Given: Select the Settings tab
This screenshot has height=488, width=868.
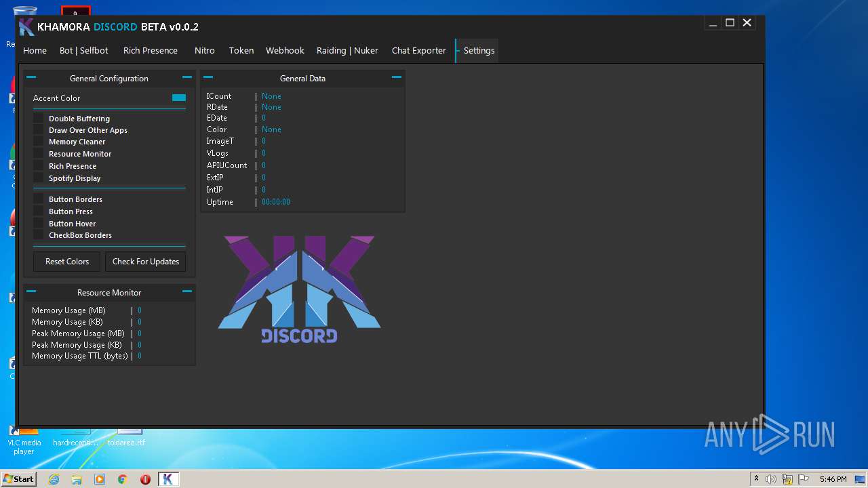Looking at the screenshot, I should coord(479,51).
